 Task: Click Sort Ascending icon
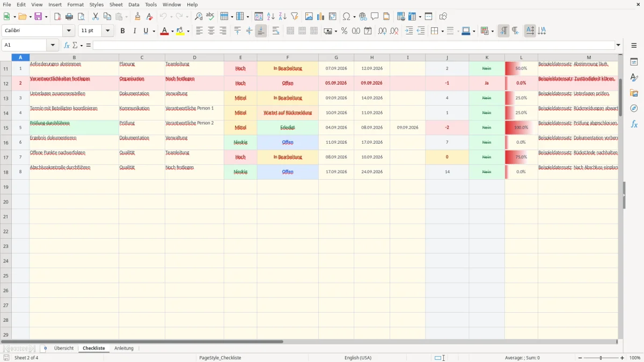(271, 17)
